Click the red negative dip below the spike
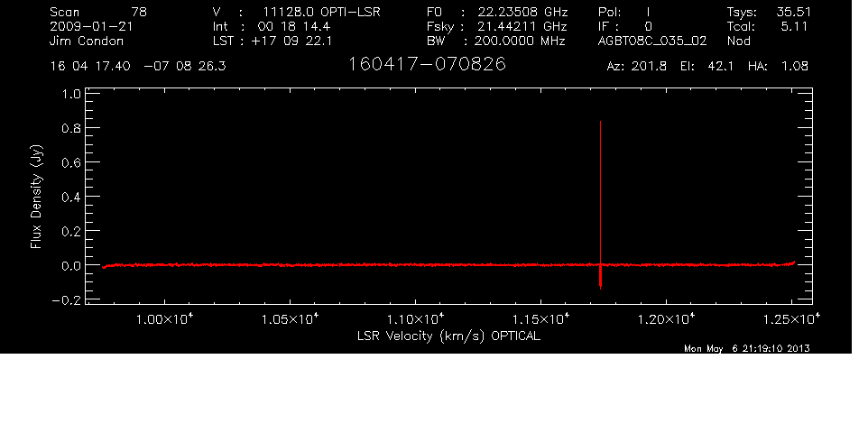The width and height of the screenshot is (868, 442). coord(601,278)
